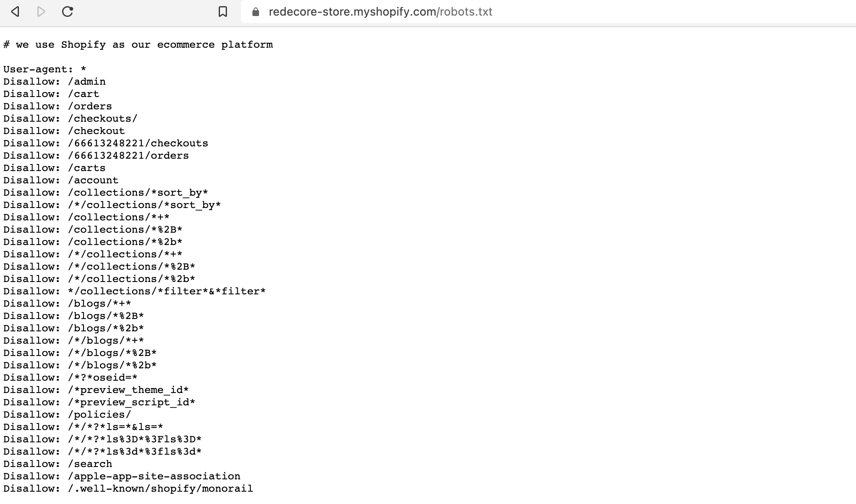Click the 'User-agent: *' line
856x504 pixels.
tap(45, 69)
